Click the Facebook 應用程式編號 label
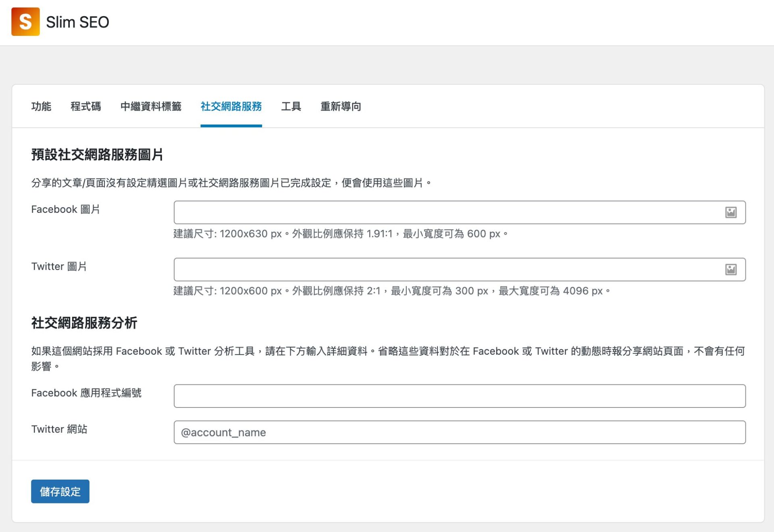The width and height of the screenshot is (774, 532). click(86, 393)
